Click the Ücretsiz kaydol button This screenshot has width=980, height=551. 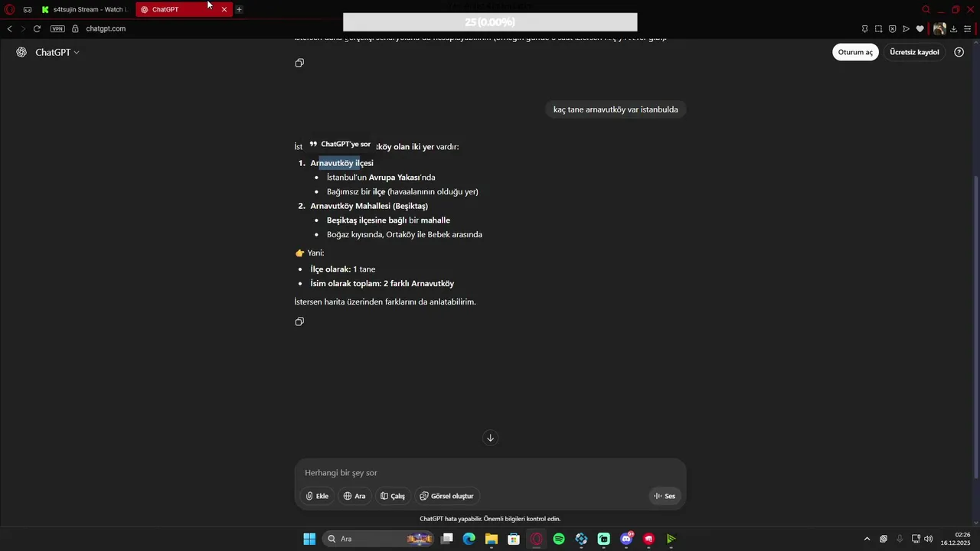coord(914,52)
